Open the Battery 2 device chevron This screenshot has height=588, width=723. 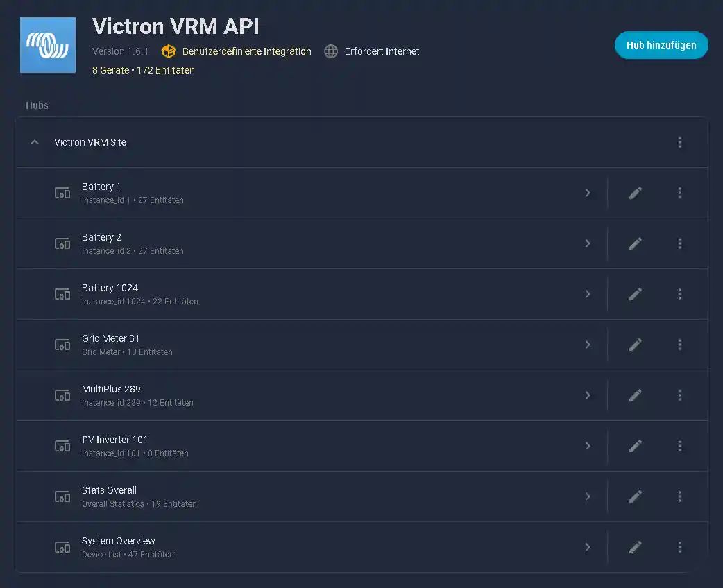[x=588, y=244]
